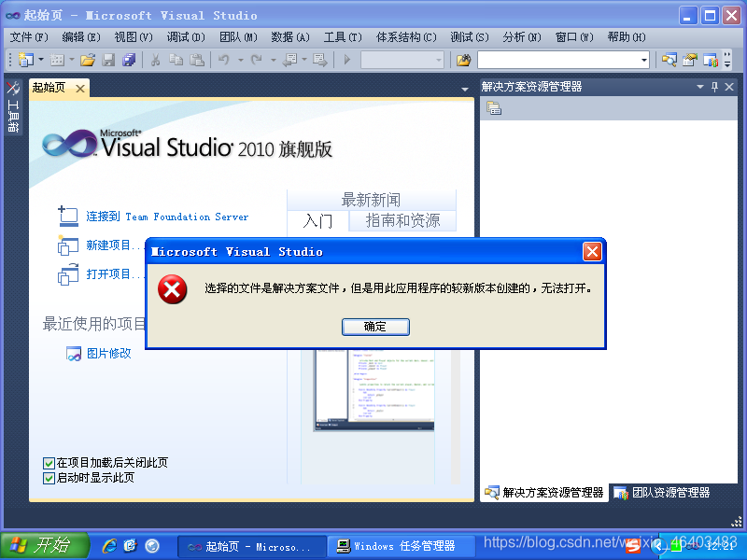
Task: Switch to Windows 任务管理器 taskbar button
Action: (x=402, y=546)
